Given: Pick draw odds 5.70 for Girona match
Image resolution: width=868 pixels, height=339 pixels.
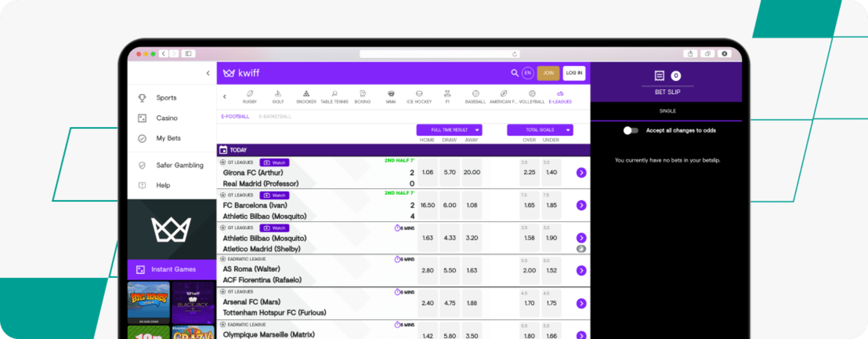Looking at the screenshot, I should click(x=450, y=172).
